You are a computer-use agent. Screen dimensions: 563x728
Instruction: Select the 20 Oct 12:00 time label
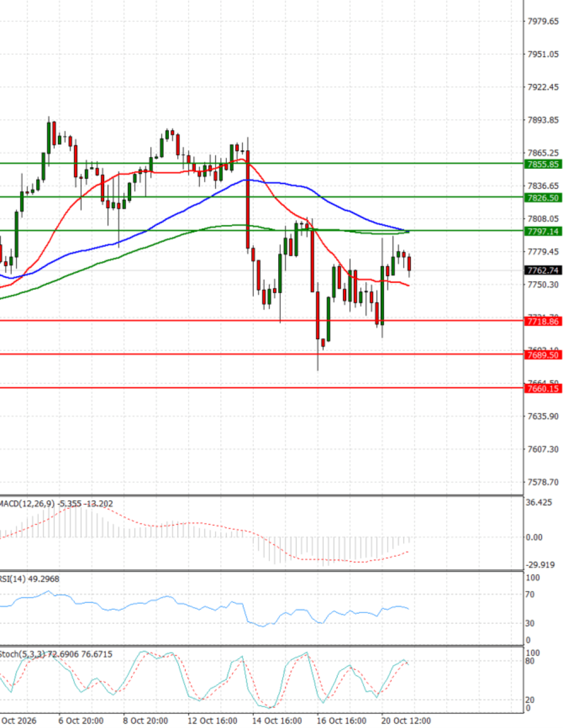point(406,721)
